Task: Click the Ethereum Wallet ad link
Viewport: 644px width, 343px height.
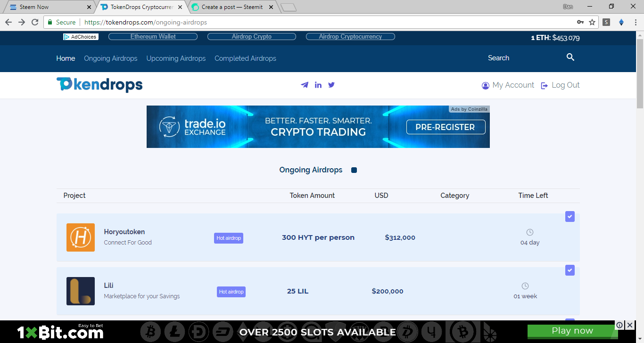Action: pyautogui.click(x=153, y=37)
